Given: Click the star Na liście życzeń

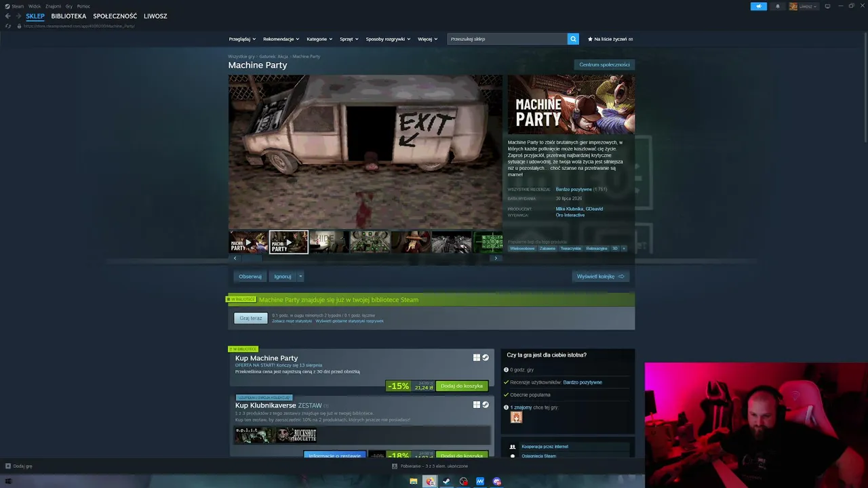Looking at the screenshot, I should click(x=610, y=39).
